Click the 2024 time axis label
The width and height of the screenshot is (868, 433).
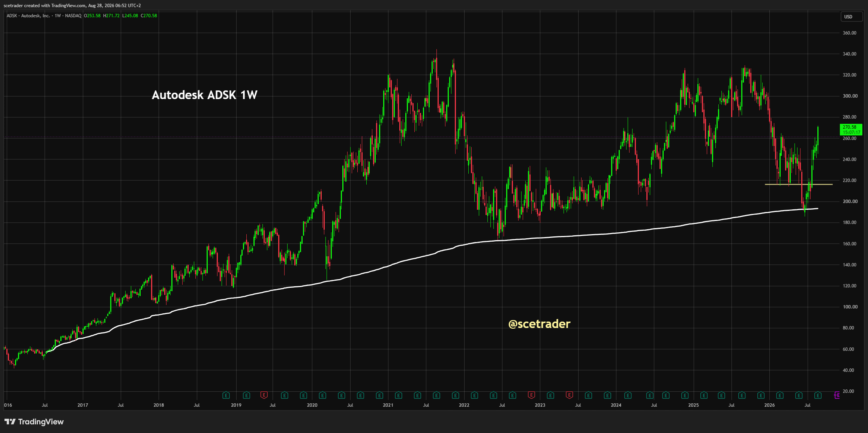[x=616, y=405]
